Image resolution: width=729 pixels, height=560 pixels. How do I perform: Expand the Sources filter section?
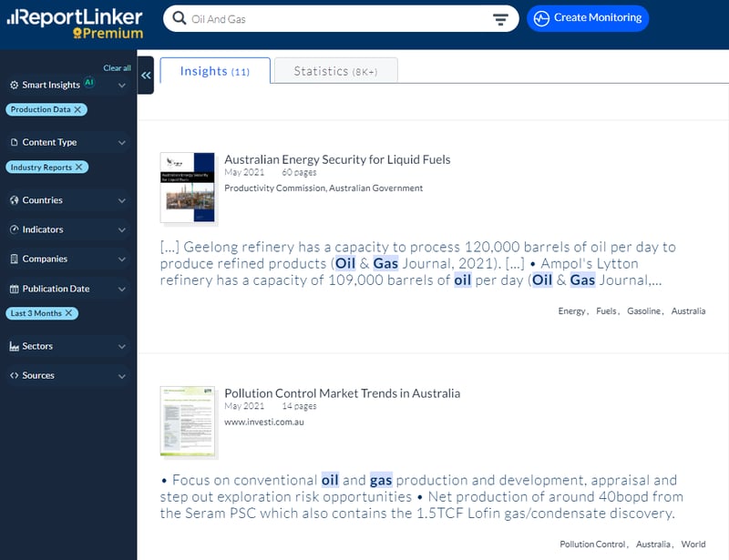click(122, 375)
